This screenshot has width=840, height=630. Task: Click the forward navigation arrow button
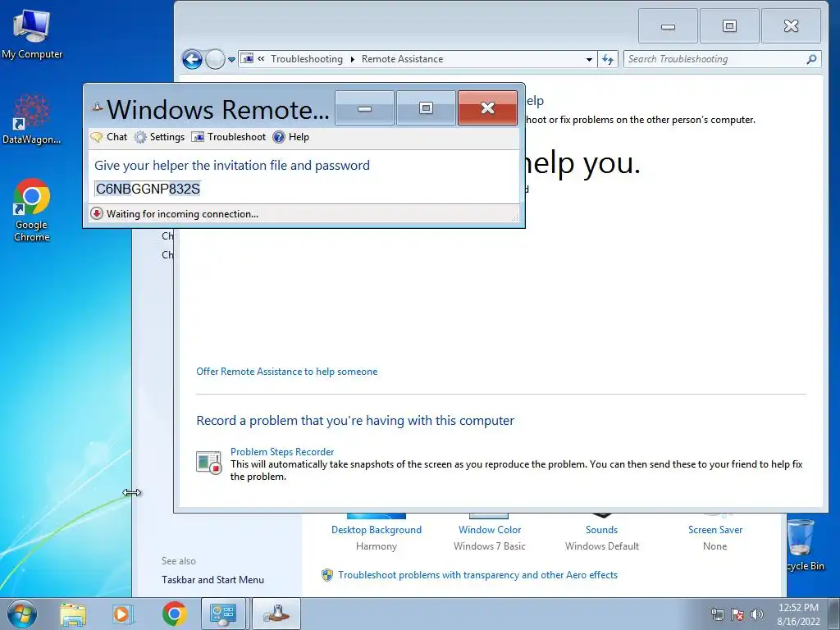click(215, 59)
